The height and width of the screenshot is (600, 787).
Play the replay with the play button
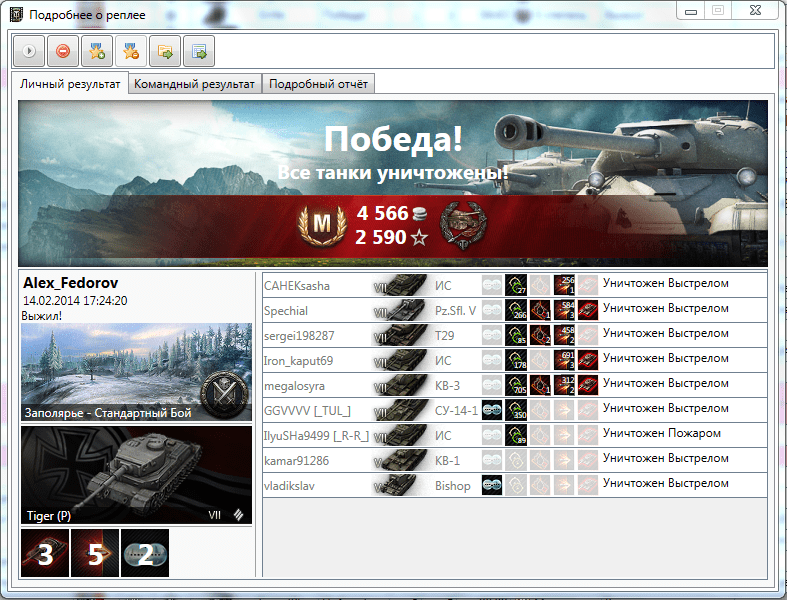point(29,51)
